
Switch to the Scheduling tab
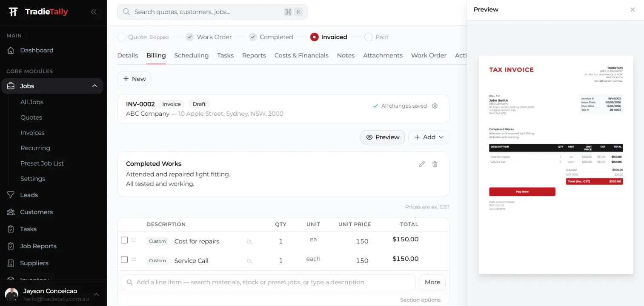coord(192,55)
